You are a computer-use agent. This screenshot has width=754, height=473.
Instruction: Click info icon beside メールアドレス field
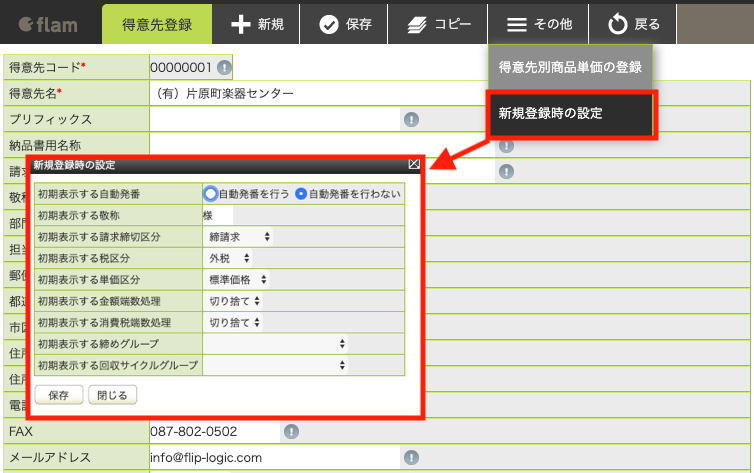(x=411, y=457)
